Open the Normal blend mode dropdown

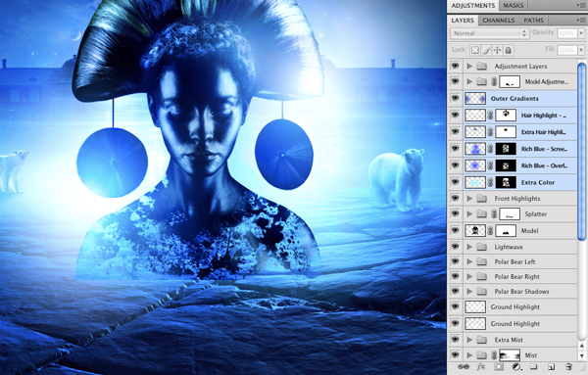(489, 33)
